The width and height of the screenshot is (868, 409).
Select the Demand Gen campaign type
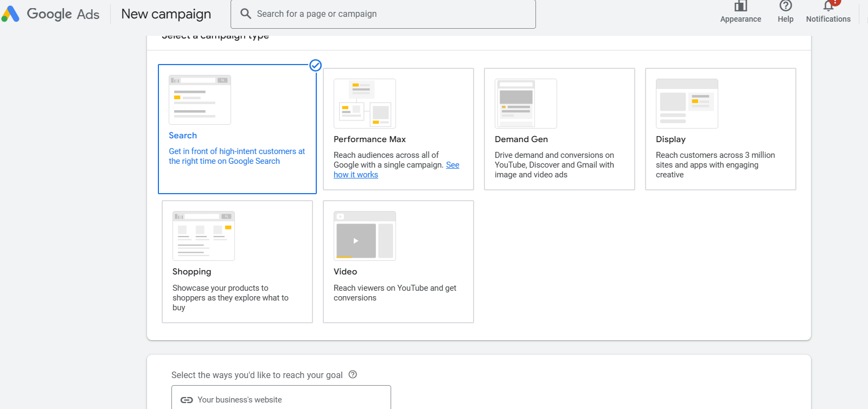point(559,139)
